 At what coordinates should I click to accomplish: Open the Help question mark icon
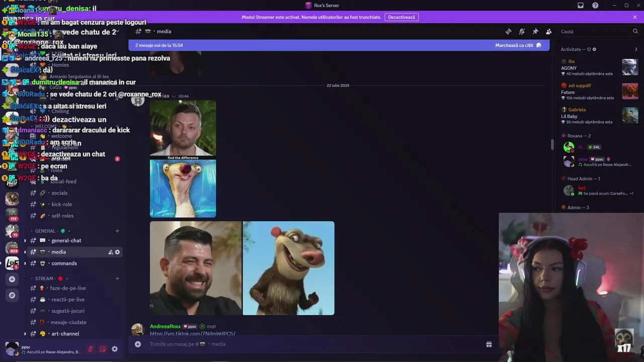[x=595, y=6]
